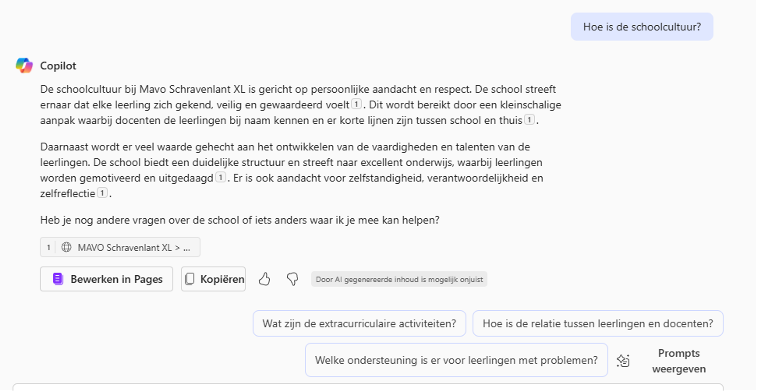Click the globe icon on the source reference
The height and width of the screenshot is (391, 757).
point(67,248)
